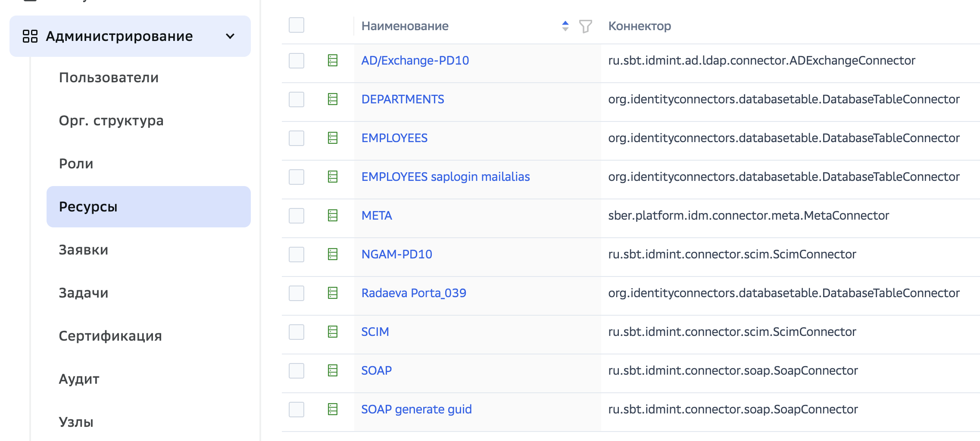Collapse the Администрирование section chevron

pos(231,36)
